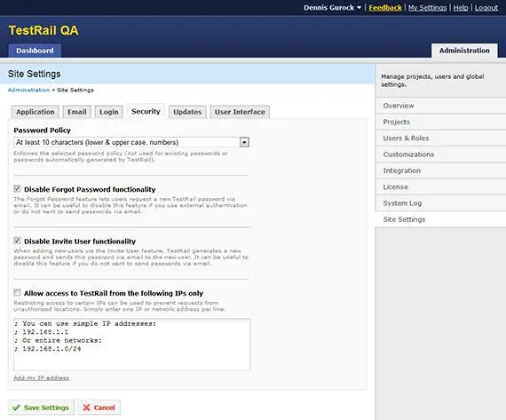Click the red X icon on Cancel

tap(86, 408)
